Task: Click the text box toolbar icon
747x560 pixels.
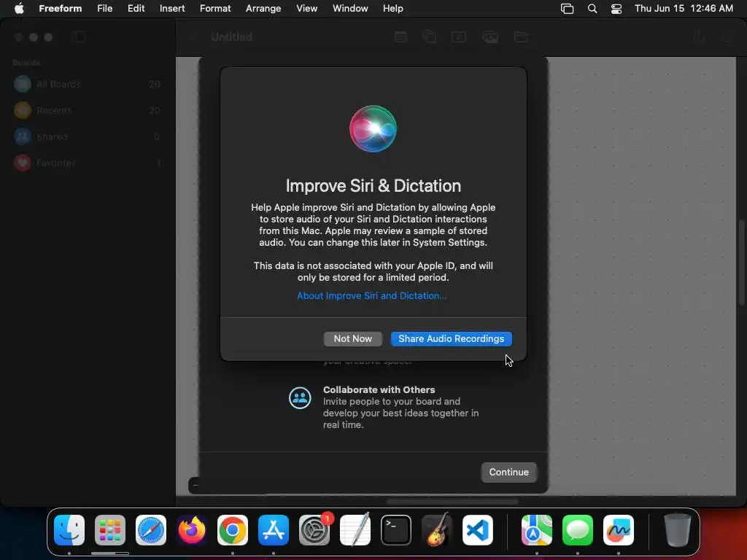Action: (x=459, y=37)
